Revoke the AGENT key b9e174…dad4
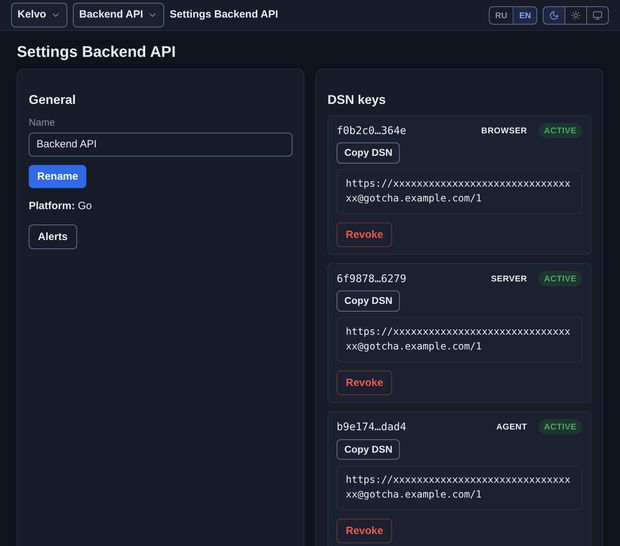620x546 pixels. (364, 531)
